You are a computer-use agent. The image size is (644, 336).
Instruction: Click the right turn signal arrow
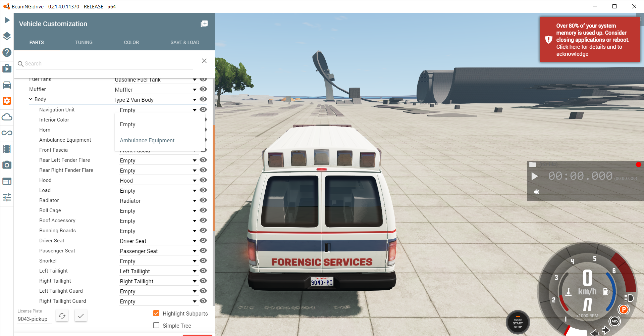click(x=606, y=330)
